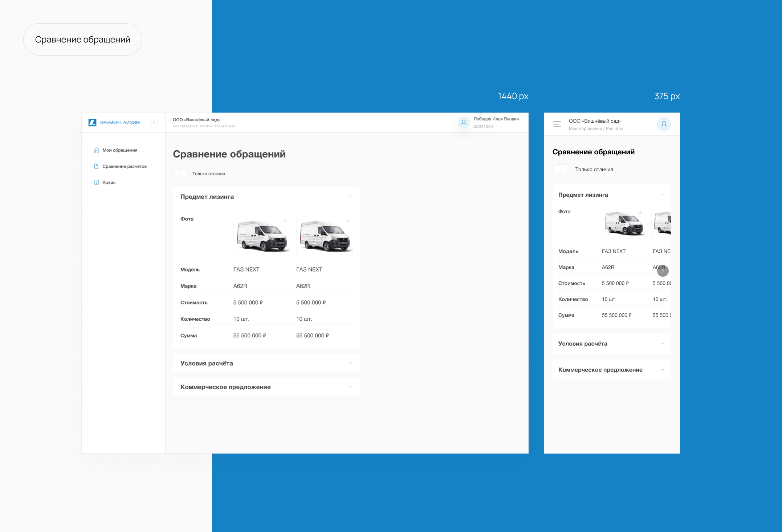Remove the first van photo on desktop

(x=285, y=221)
